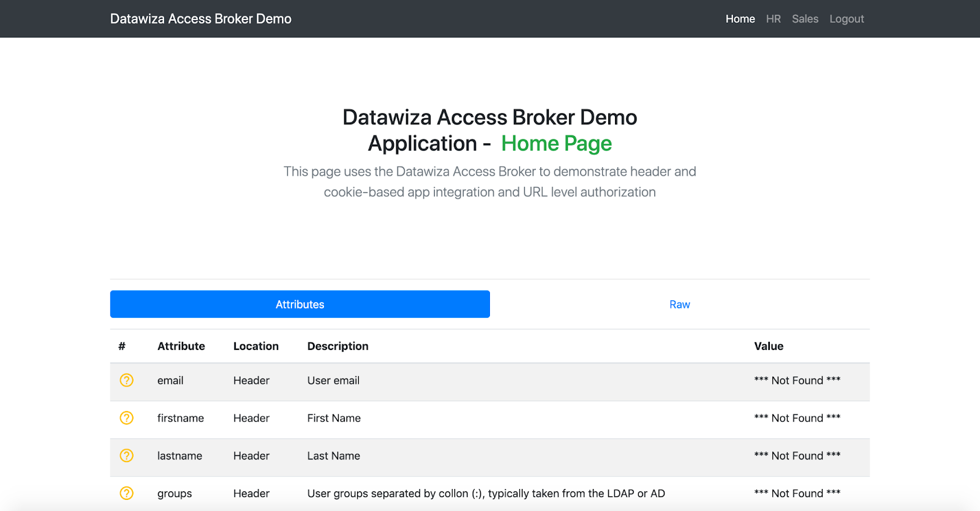The height and width of the screenshot is (511, 980).
Task: Click Header location in groups row
Action: coord(251,493)
